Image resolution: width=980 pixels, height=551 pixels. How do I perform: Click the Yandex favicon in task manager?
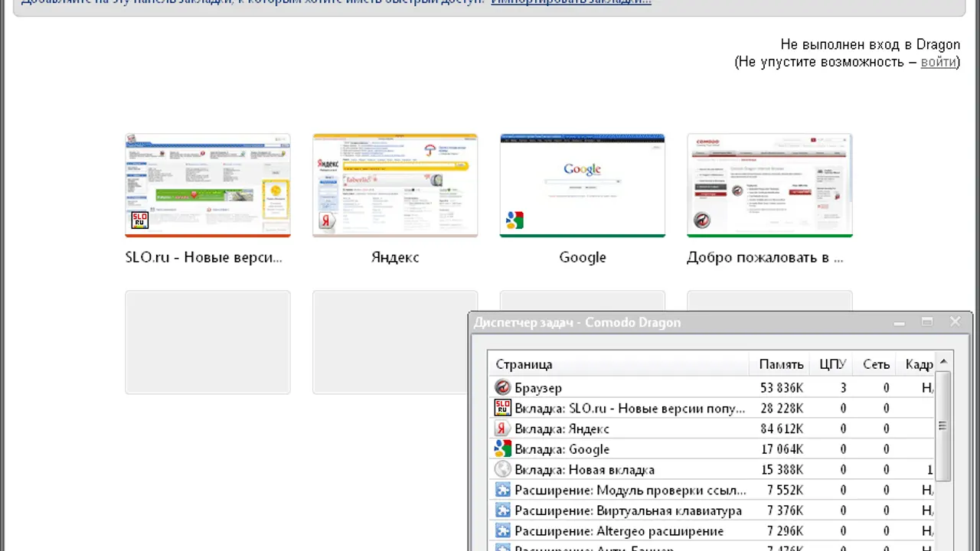tap(502, 429)
